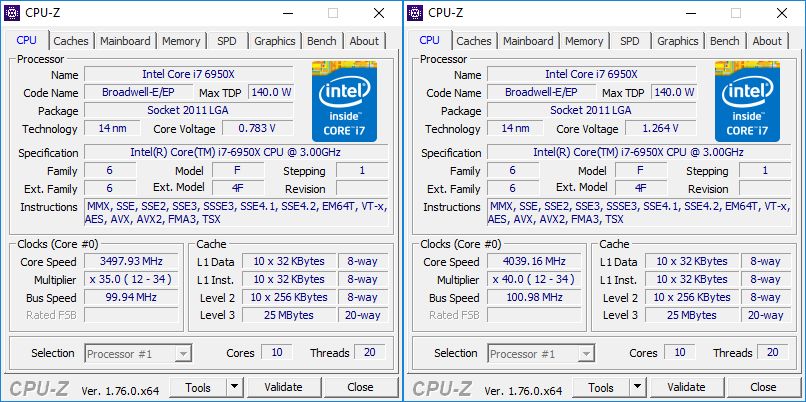The width and height of the screenshot is (806, 402).
Task: Click the Intel Core i7 logo in right window
Action: point(747,101)
